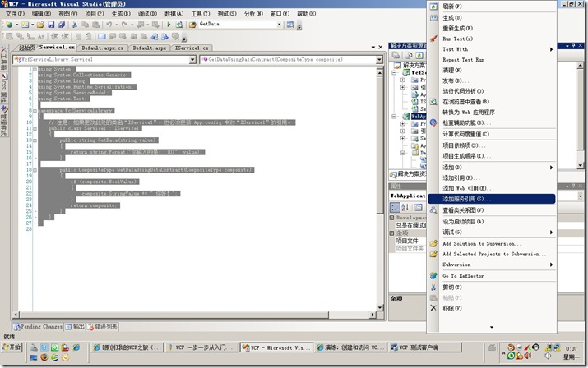The image size is (588, 368).
Task: Open the GetDataUsingDataContract member dropdown
Action: [x=379, y=60]
